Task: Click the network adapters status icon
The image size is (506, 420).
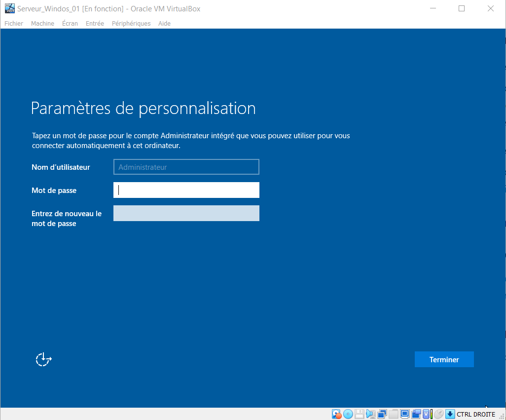Action: (382, 414)
